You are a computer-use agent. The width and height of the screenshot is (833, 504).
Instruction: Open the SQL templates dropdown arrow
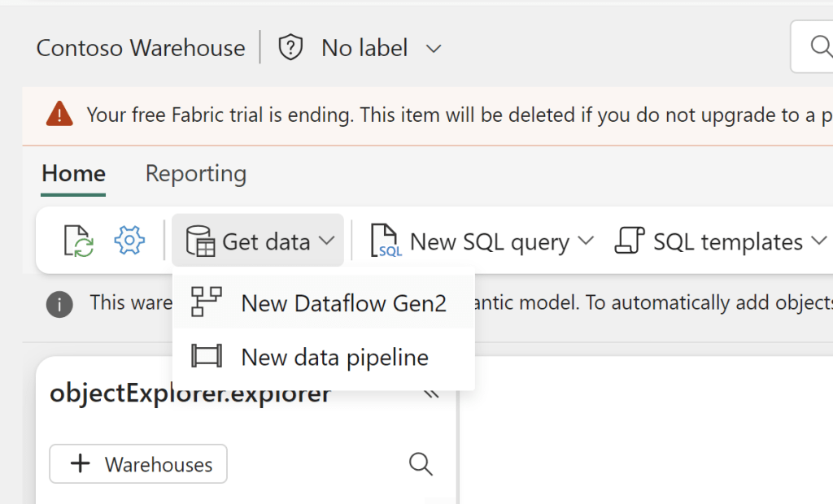818,241
